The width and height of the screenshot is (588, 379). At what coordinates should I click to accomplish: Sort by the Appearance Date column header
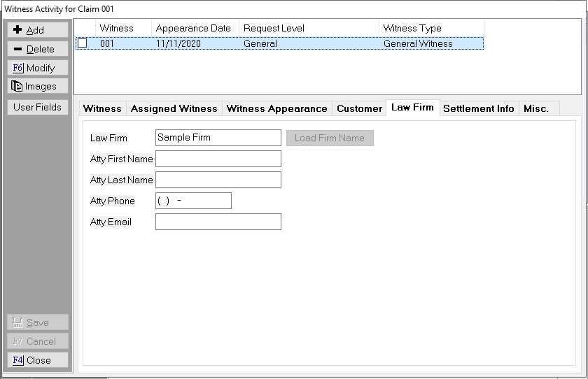(x=194, y=28)
